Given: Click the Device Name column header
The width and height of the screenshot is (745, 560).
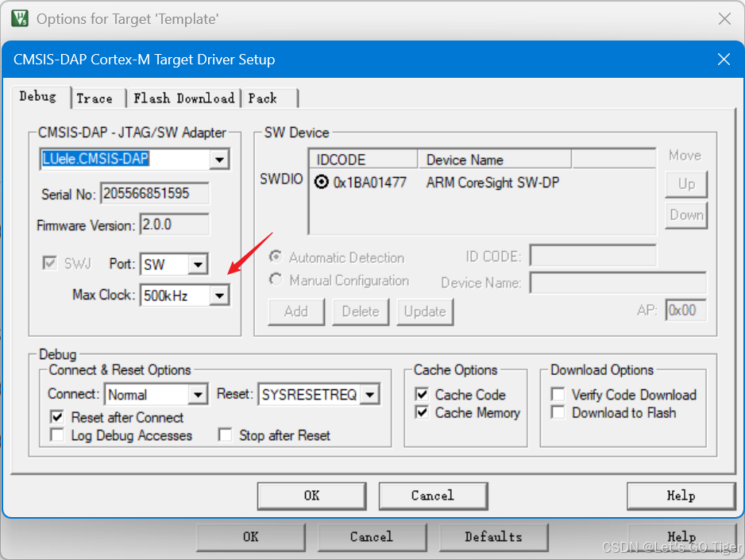Looking at the screenshot, I should pyautogui.click(x=495, y=160).
